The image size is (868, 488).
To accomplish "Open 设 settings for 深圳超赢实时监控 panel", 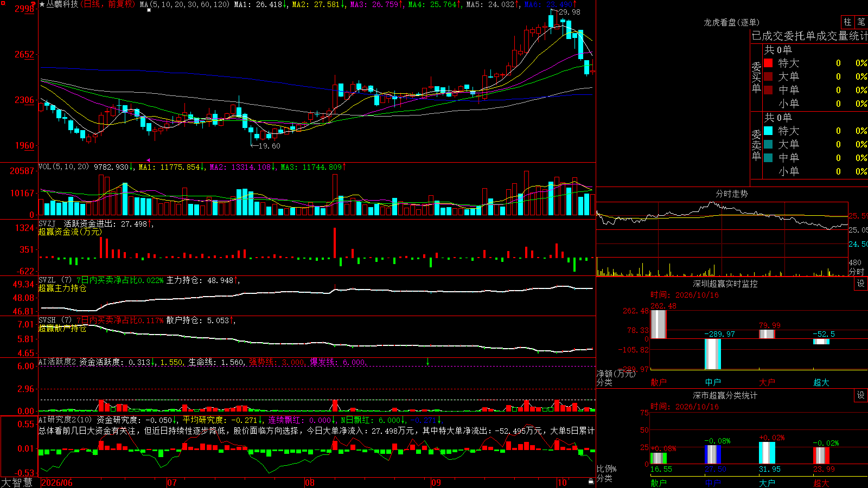I will click(861, 284).
